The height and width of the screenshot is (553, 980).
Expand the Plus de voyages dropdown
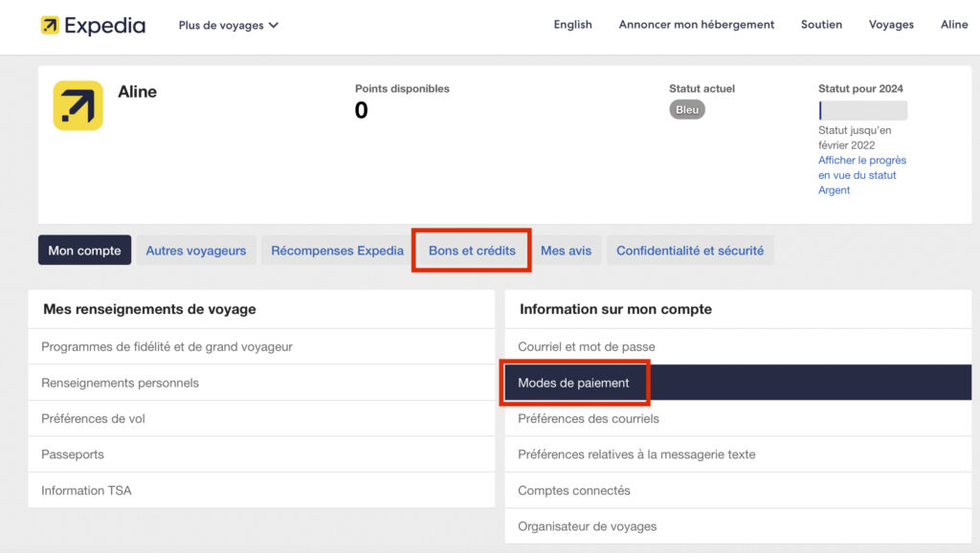click(x=228, y=25)
